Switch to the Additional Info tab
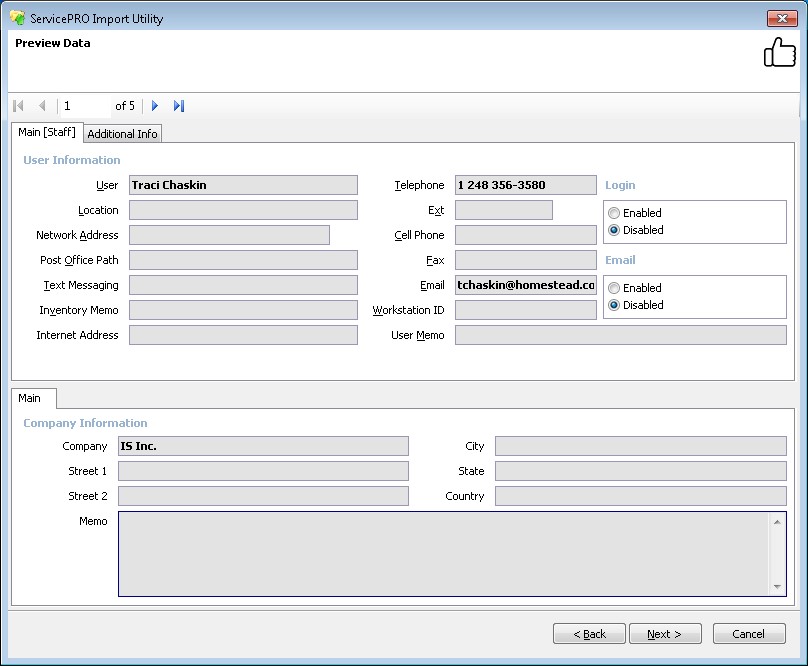 pos(122,133)
